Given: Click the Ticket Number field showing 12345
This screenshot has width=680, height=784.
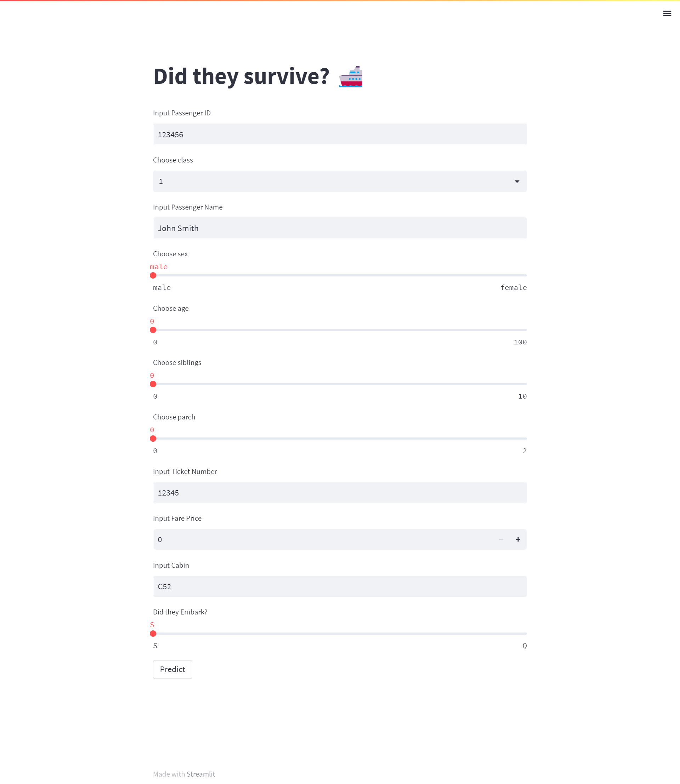Looking at the screenshot, I should click(x=340, y=492).
